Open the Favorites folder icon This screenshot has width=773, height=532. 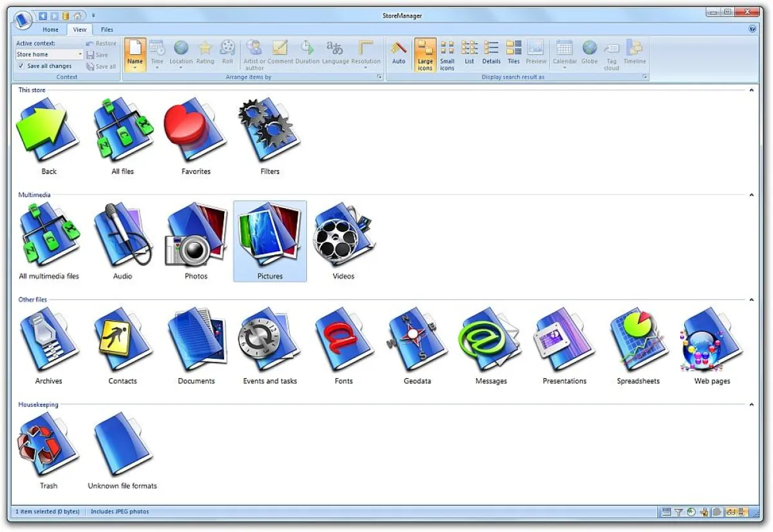196,131
